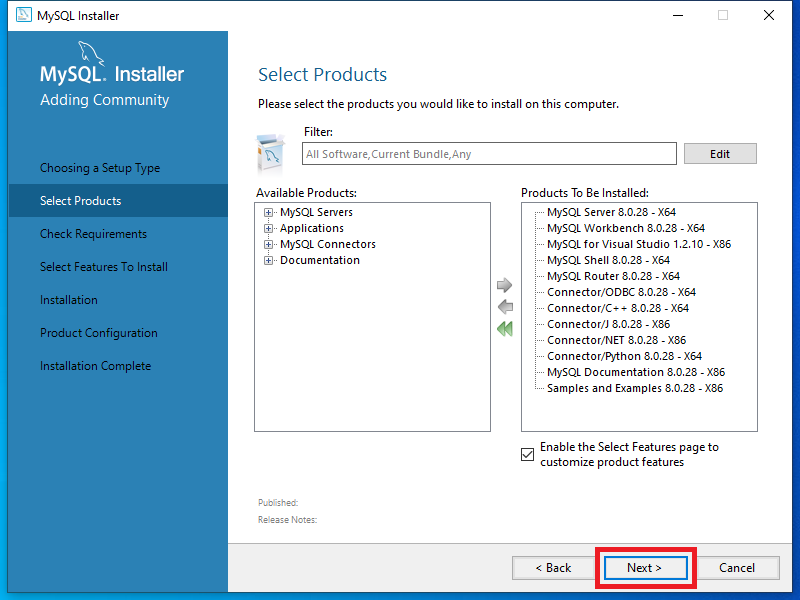Select MySQL Servers in Available Products
Viewport: 800px width, 600px height.
point(316,212)
